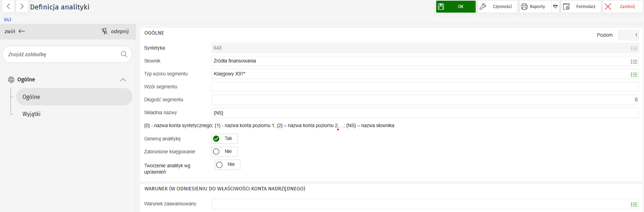Collapse the Ogólne section chevron

[123, 80]
